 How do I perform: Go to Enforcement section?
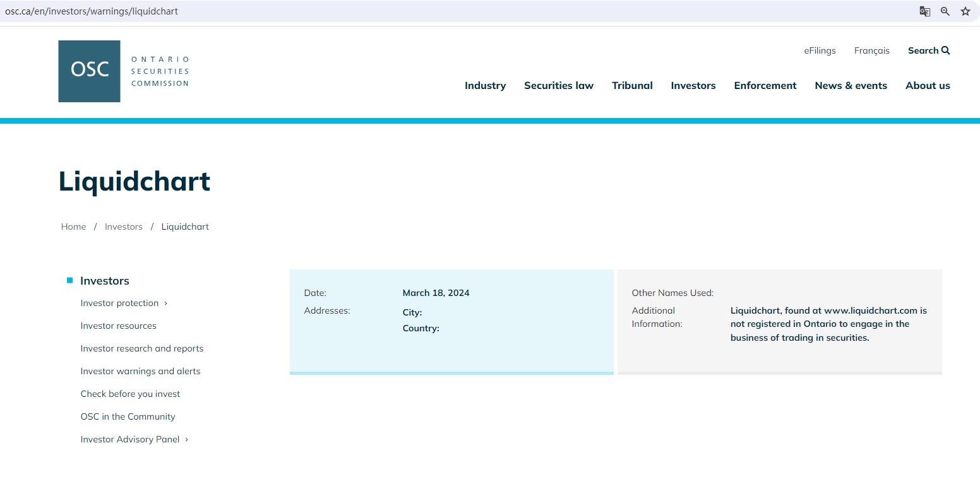(x=765, y=86)
